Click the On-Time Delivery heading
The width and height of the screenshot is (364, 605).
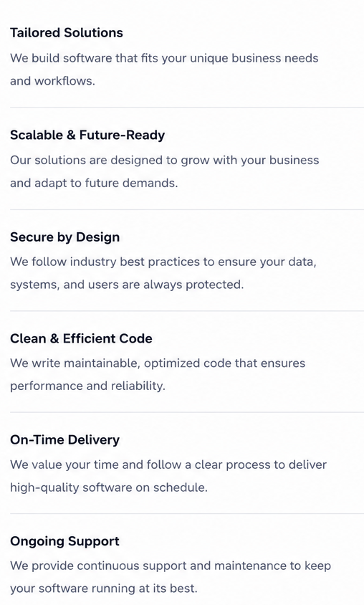64,440
